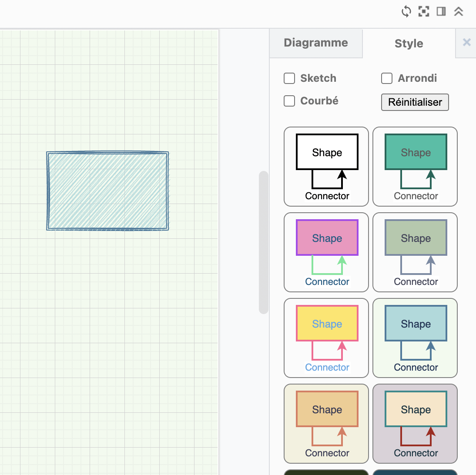476x475 pixels.
Task: Enable the Sketch checkbox
Action: point(289,78)
